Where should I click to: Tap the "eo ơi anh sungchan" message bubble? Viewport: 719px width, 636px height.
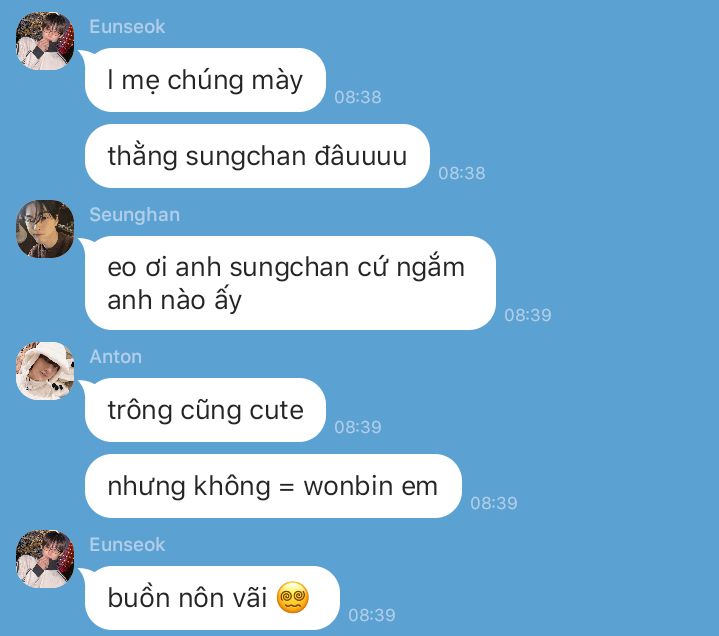(x=290, y=283)
